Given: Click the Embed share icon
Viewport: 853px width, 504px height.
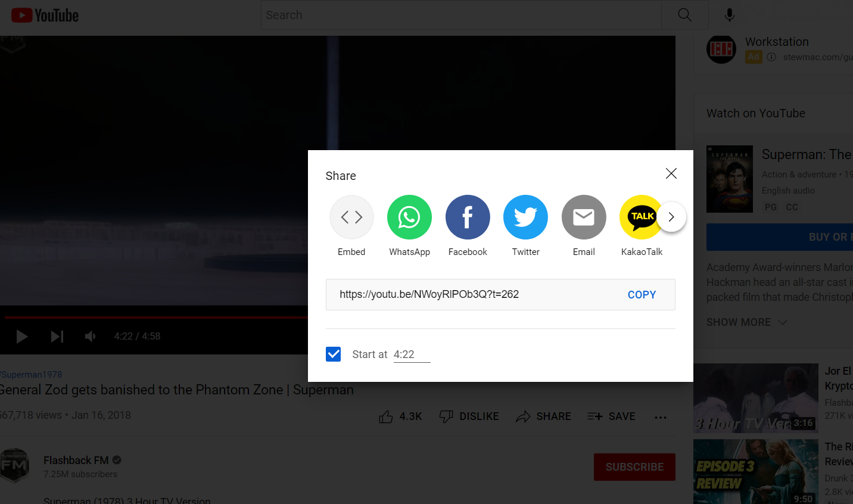Looking at the screenshot, I should pos(351,217).
